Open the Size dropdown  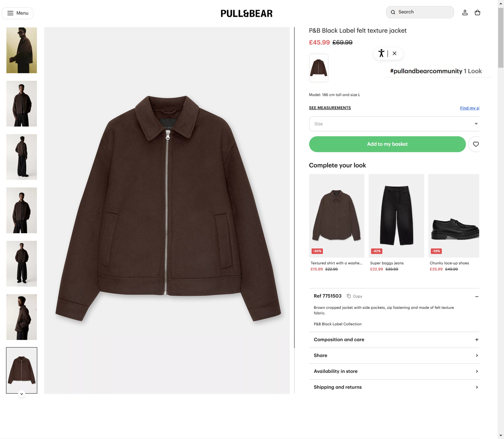pyautogui.click(x=394, y=124)
